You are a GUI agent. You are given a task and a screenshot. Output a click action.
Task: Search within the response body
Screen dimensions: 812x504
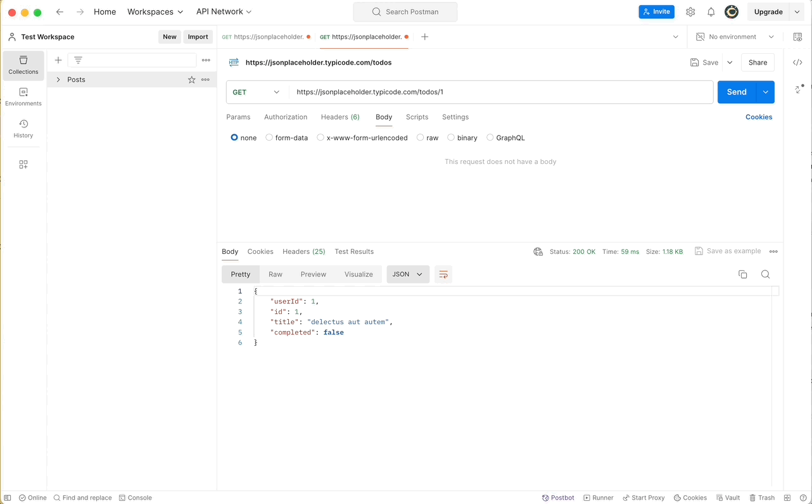click(x=765, y=274)
